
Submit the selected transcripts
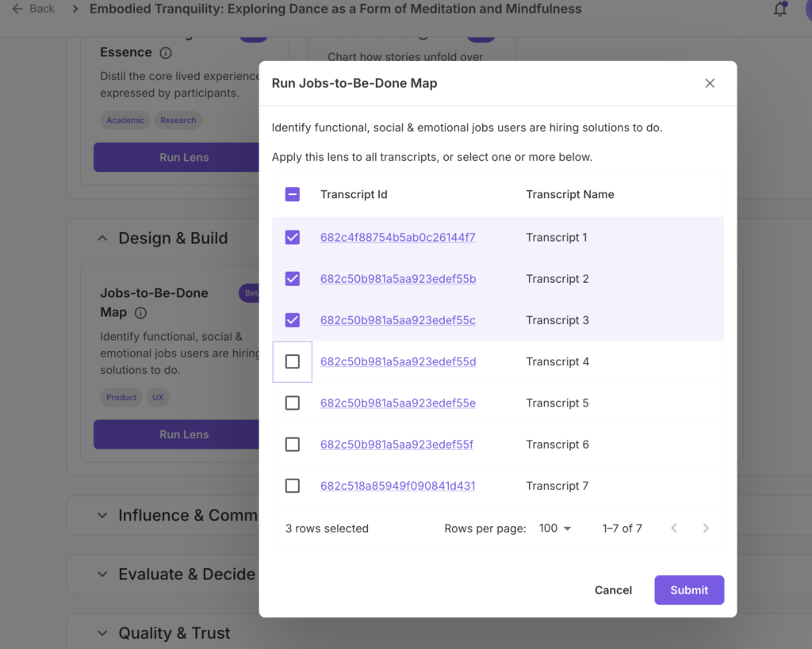688,590
